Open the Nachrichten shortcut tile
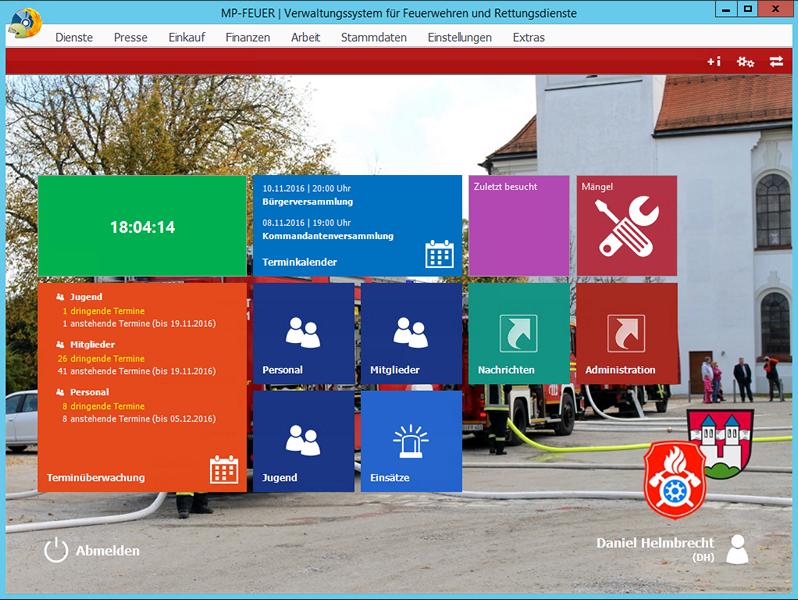Screen dimensions: 798x600 pyautogui.click(x=518, y=334)
